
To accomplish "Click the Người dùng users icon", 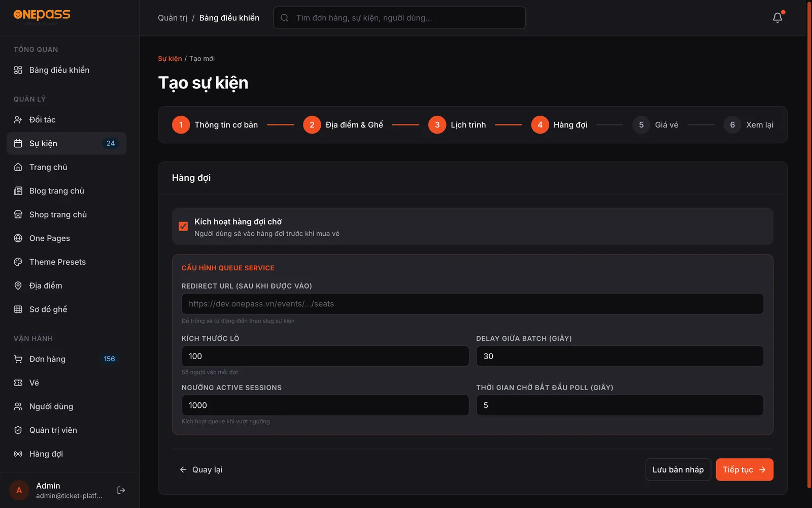I will tap(18, 406).
